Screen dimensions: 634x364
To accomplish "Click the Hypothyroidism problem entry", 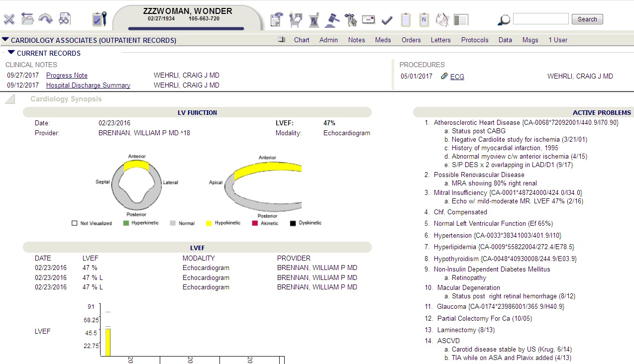I will pyautogui.click(x=506, y=259).
